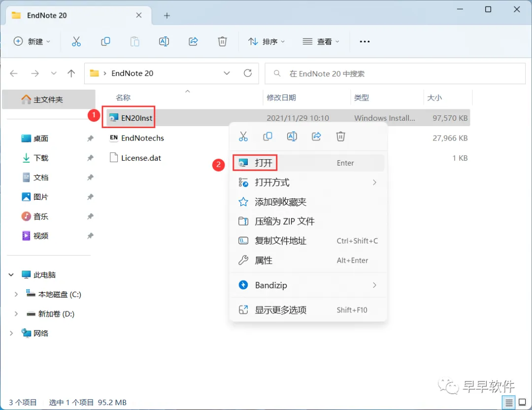Unpin the 音乐 quick-access item
532x410 pixels.
[x=90, y=216]
